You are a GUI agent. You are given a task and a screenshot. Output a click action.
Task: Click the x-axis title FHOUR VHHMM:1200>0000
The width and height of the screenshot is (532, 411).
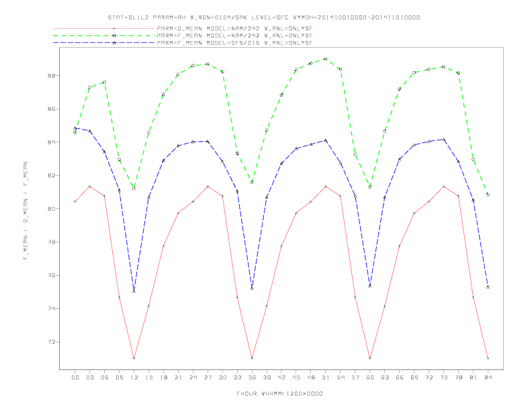pos(279,394)
